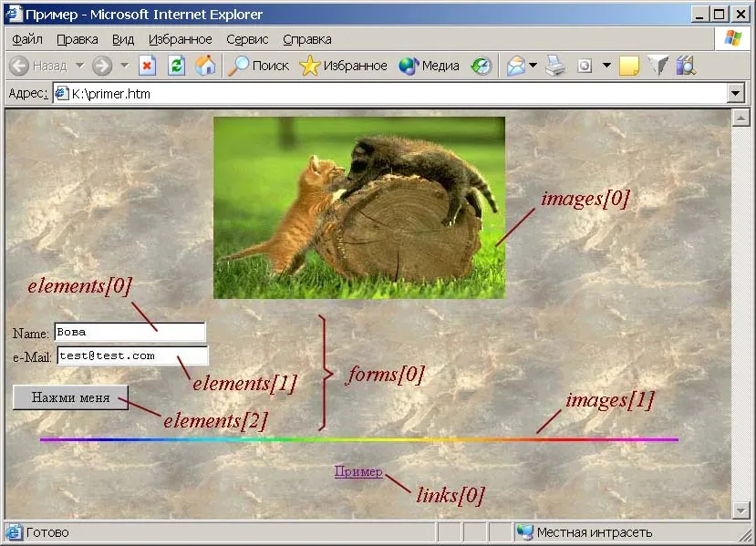Open the History clock icon
This screenshot has height=546, width=756.
(x=482, y=66)
